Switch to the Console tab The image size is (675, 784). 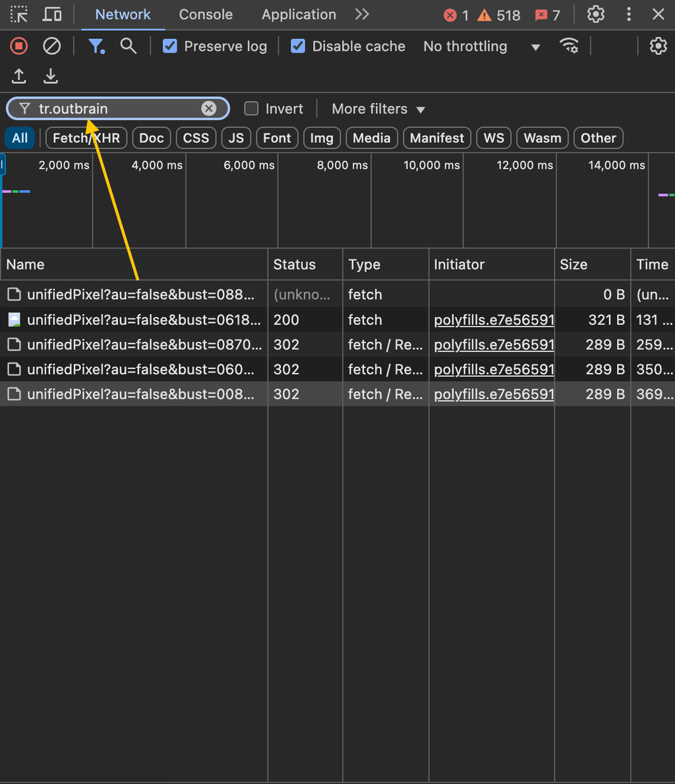[206, 14]
